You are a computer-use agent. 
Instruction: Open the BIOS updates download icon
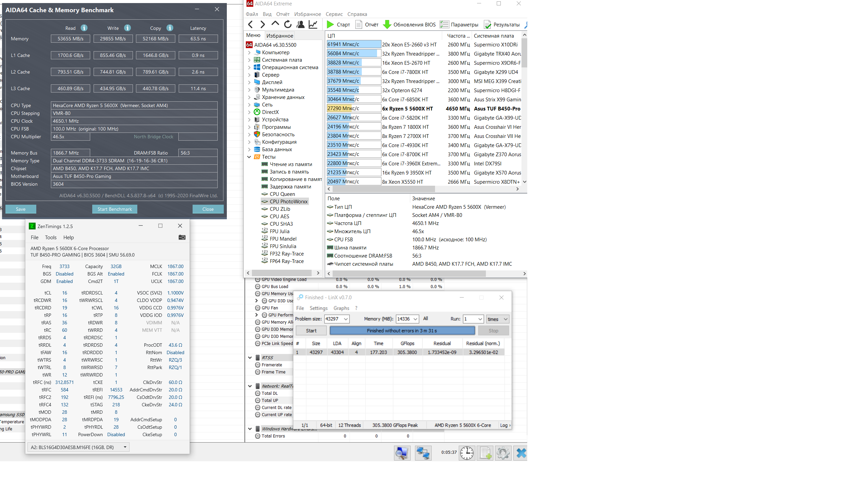[x=387, y=24]
